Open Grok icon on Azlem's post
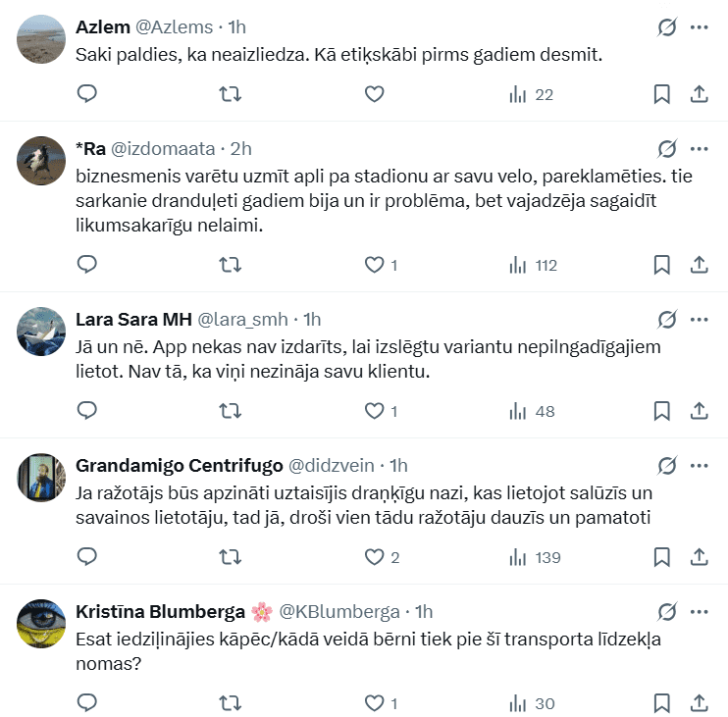This screenshot has width=728, height=717. click(667, 27)
